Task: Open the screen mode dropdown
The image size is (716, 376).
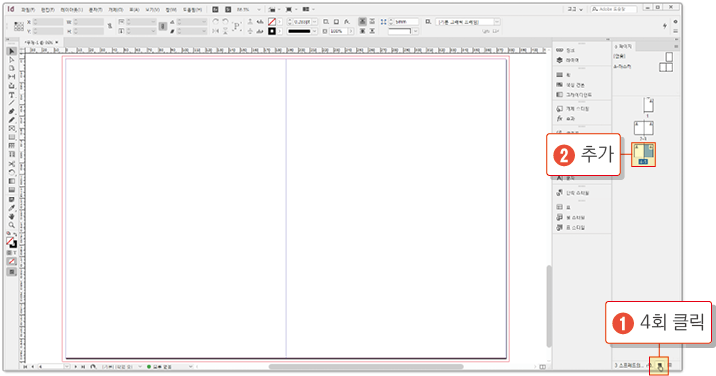Action: point(290,10)
